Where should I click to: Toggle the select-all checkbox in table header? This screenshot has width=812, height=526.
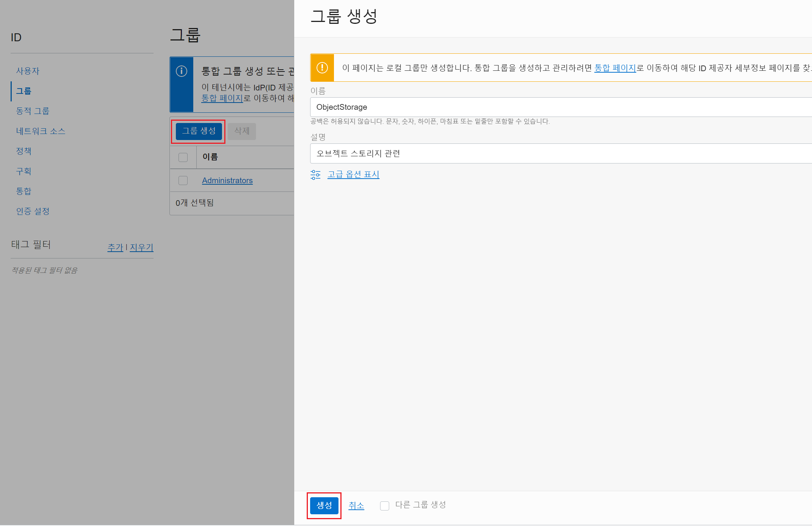183,157
